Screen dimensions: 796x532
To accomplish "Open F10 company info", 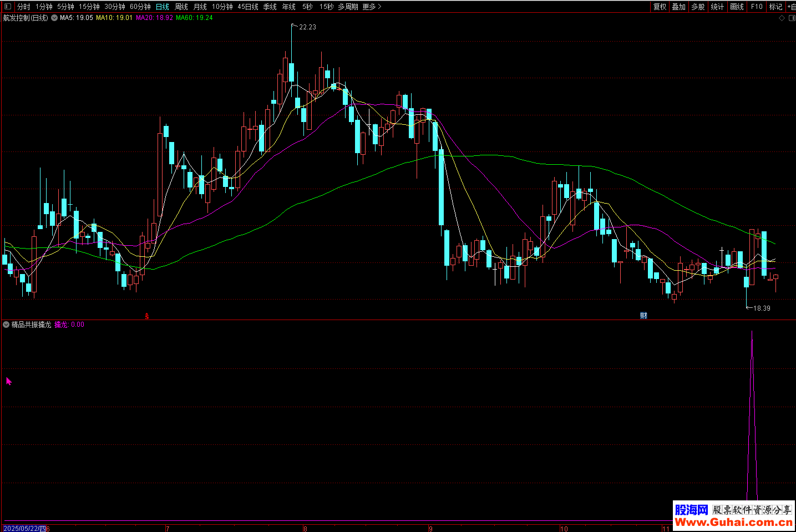I will 757,7.
